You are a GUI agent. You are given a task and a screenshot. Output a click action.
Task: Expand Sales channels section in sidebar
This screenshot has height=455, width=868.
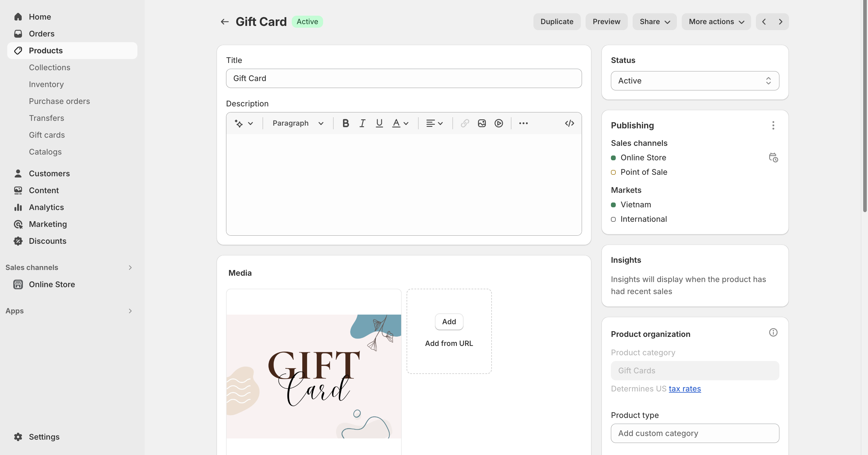tap(130, 267)
